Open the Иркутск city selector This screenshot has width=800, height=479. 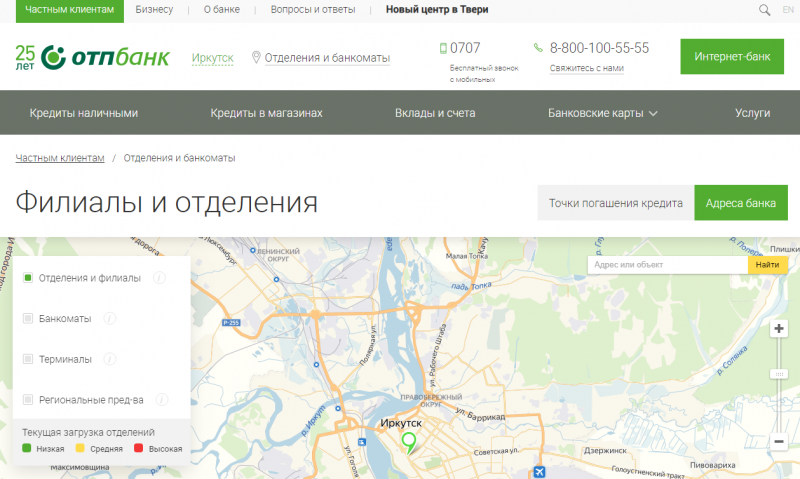click(x=212, y=58)
